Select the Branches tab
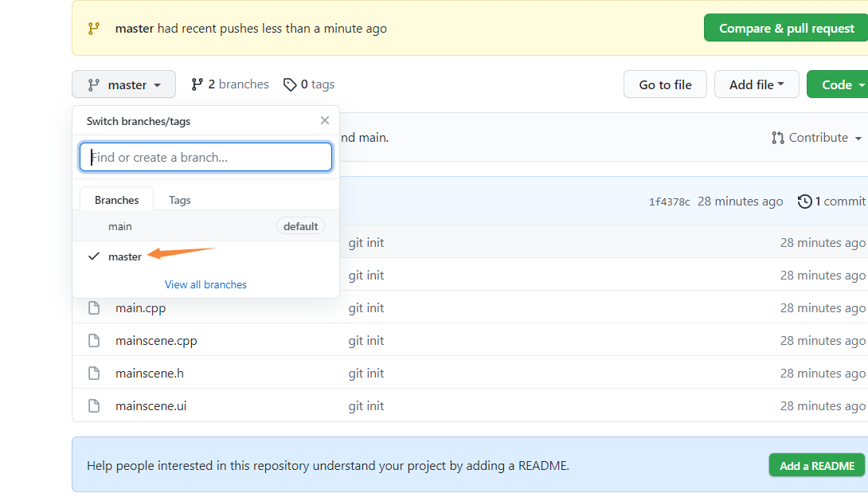 pos(117,200)
